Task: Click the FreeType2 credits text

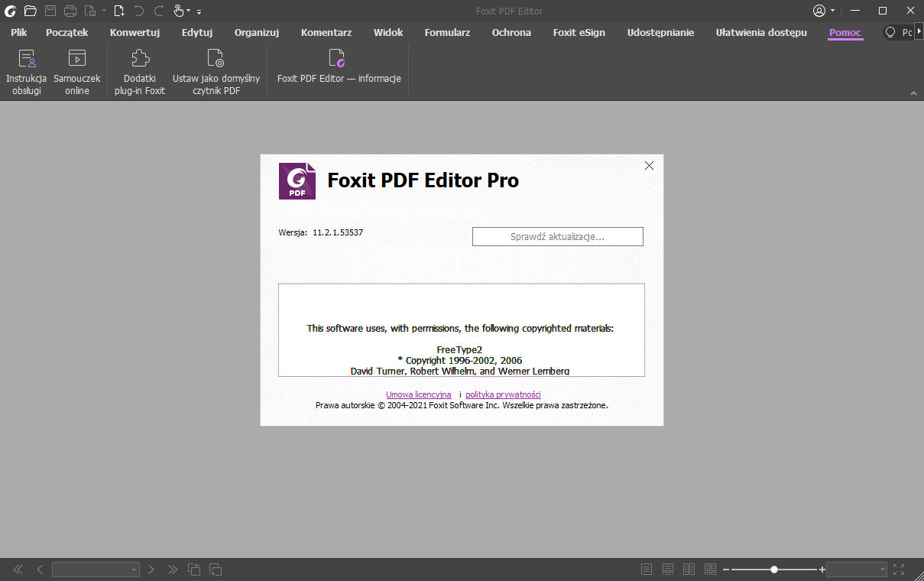Action: [459, 349]
